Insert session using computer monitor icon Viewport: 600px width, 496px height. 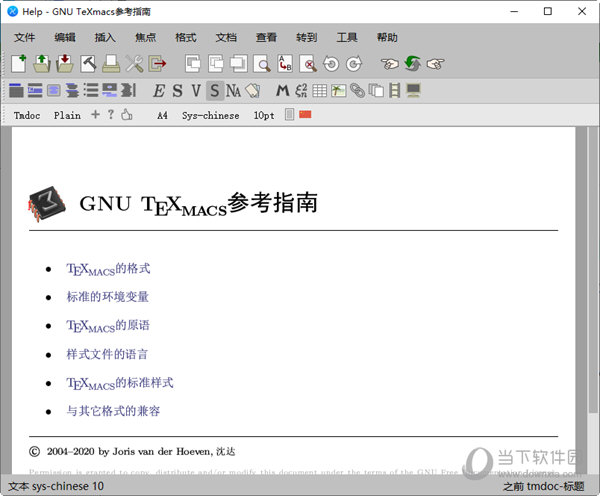coord(414,90)
